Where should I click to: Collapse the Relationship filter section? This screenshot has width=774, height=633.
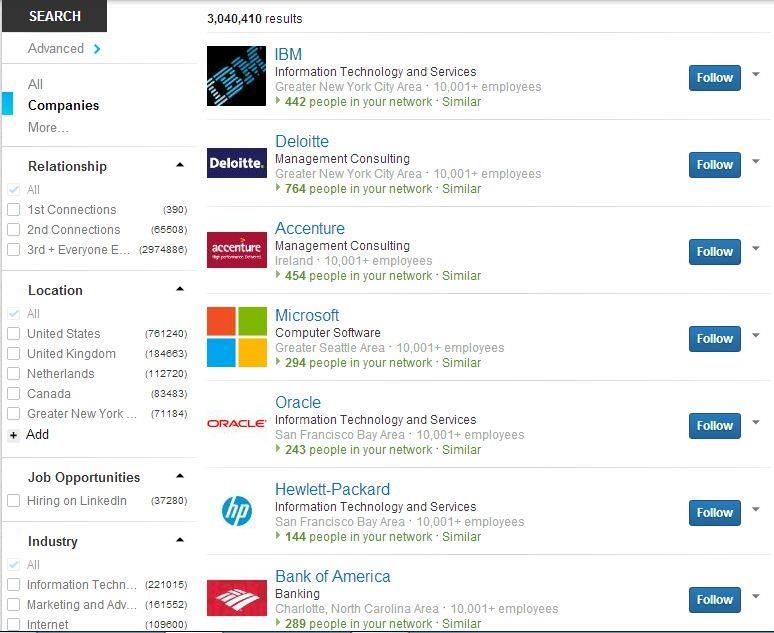point(180,165)
